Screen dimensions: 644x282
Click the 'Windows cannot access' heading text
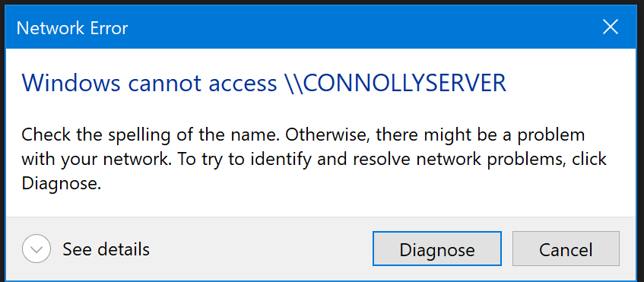click(x=149, y=83)
